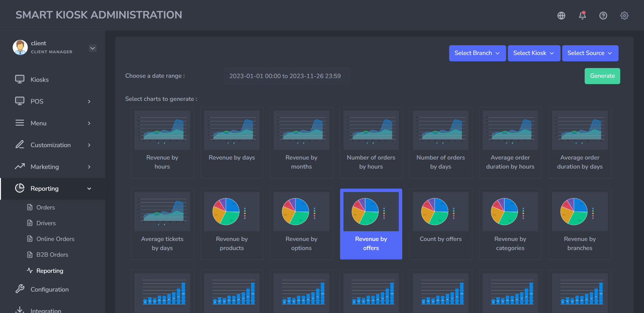Select the Revenue by categories pie chart
The width and height of the screenshot is (644, 313).
pos(510,224)
